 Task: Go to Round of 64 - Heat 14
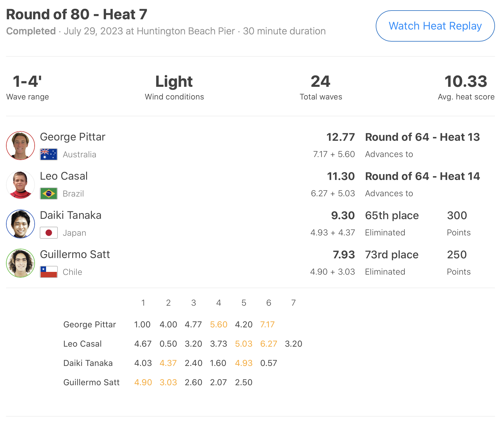click(422, 176)
